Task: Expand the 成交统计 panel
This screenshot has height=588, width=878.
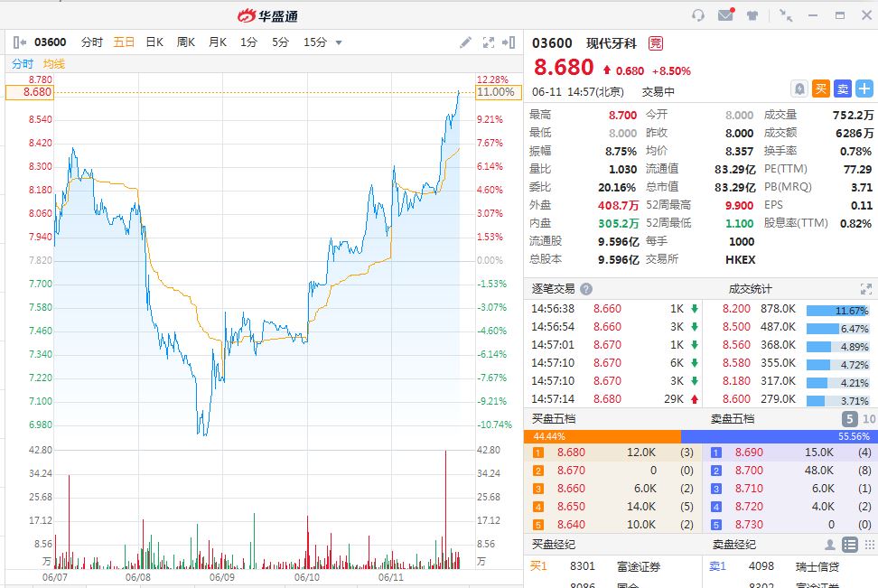Action: click(866, 289)
